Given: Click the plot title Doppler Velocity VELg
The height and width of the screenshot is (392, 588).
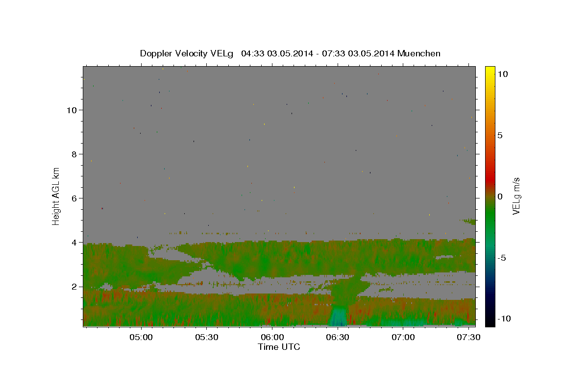Looking at the screenshot, I should (x=290, y=53).
